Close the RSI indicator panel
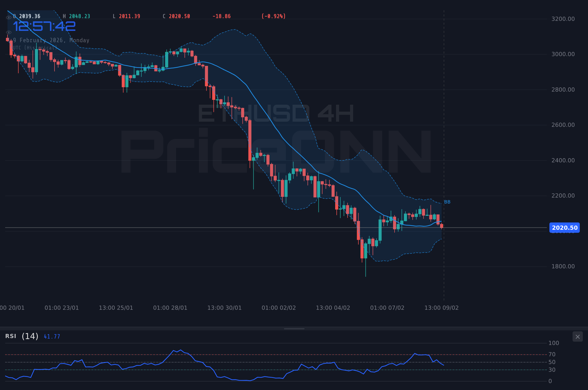Image resolution: width=588 pixels, height=390 pixels. click(x=577, y=336)
